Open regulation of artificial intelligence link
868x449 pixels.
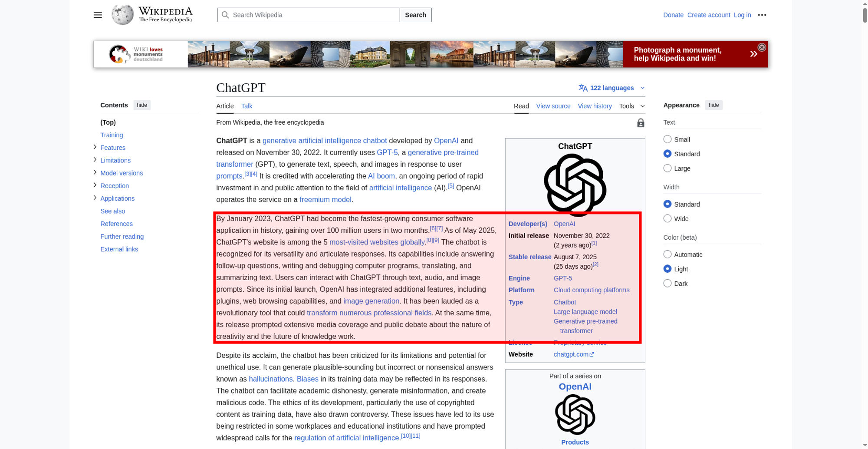pos(346,438)
